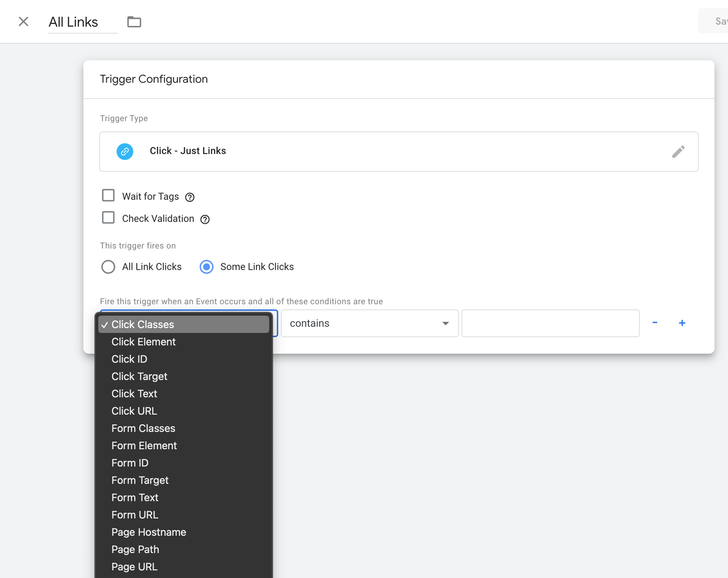Select Click ID from dropdown options
This screenshot has height=578, width=728.
coord(129,359)
